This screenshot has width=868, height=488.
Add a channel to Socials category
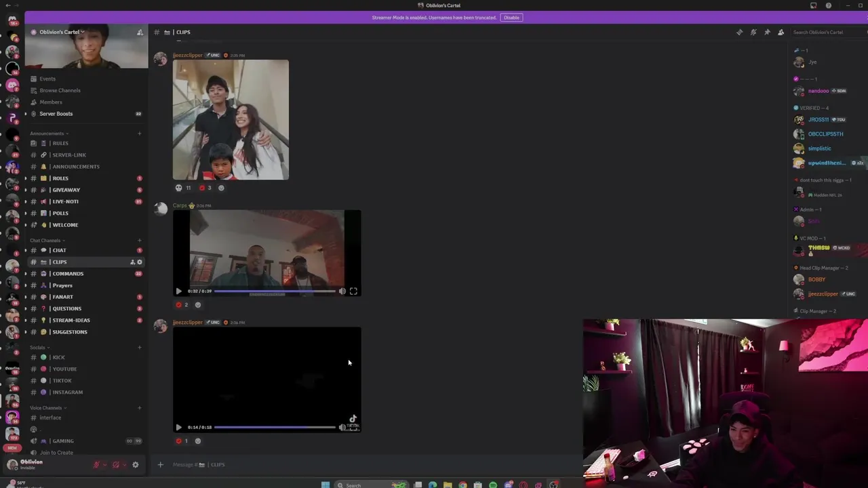click(x=140, y=348)
